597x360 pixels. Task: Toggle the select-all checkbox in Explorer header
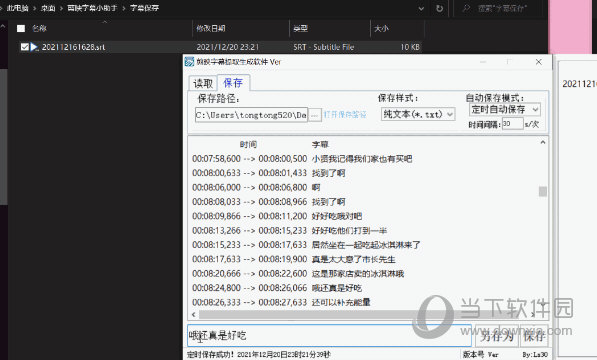[21, 28]
